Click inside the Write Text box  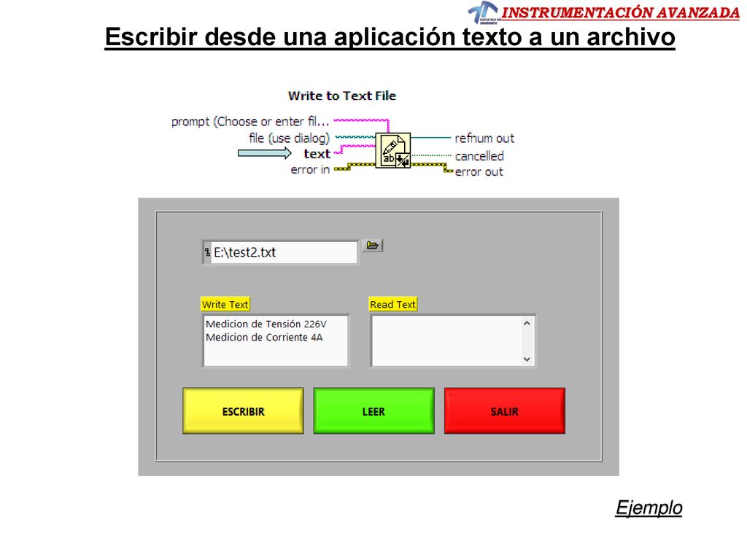point(276,341)
